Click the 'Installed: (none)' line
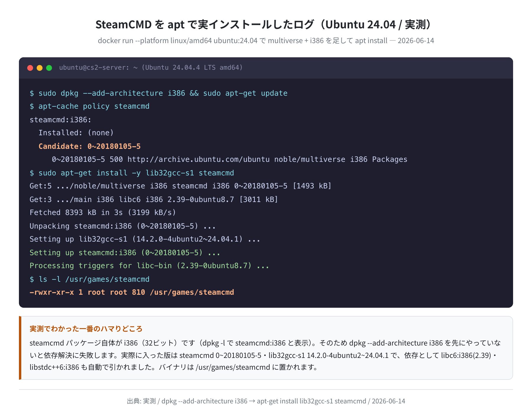 pyautogui.click(x=76, y=133)
